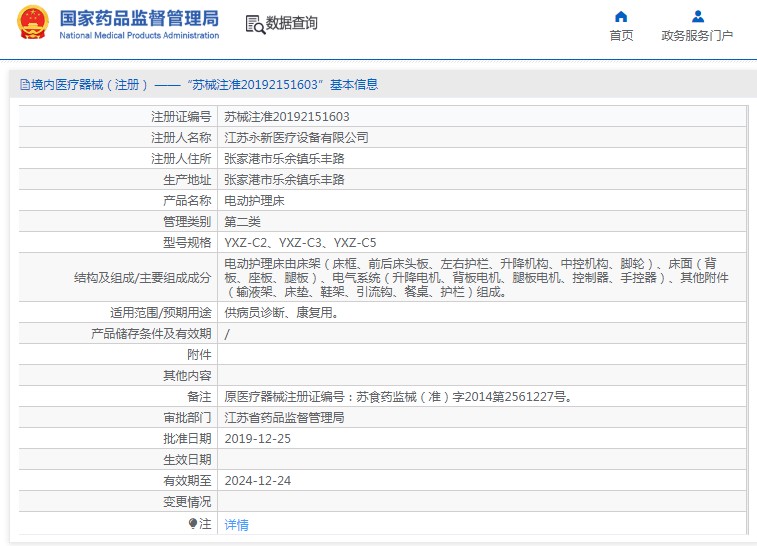Click the 管理类别 row label

click(x=187, y=222)
